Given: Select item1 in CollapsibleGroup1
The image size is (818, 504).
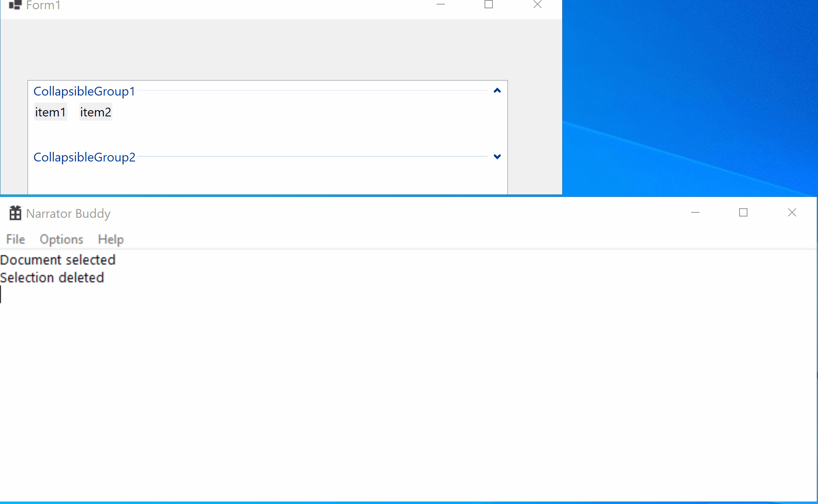Looking at the screenshot, I should [x=50, y=112].
